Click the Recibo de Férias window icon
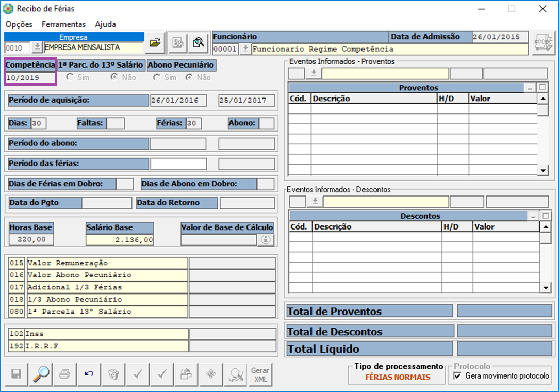This screenshot has height=392, width=559. [8, 9]
